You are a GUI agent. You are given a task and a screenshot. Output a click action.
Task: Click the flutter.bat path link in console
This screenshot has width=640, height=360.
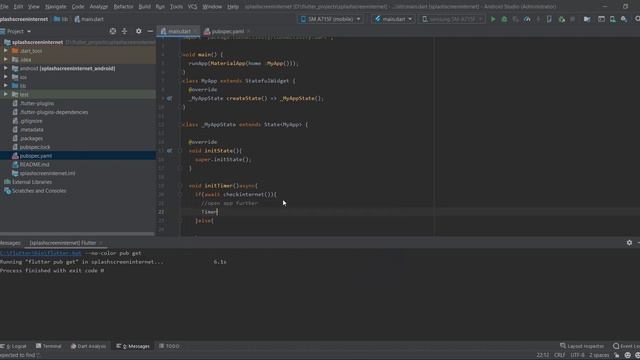(x=41, y=253)
